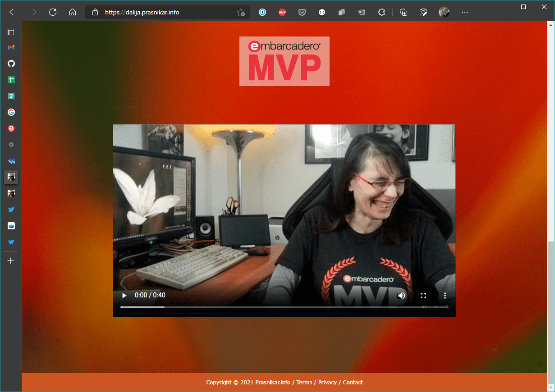This screenshot has height=392, width=555.
Task: Open Settings and more menu
Action: [465, 12]
